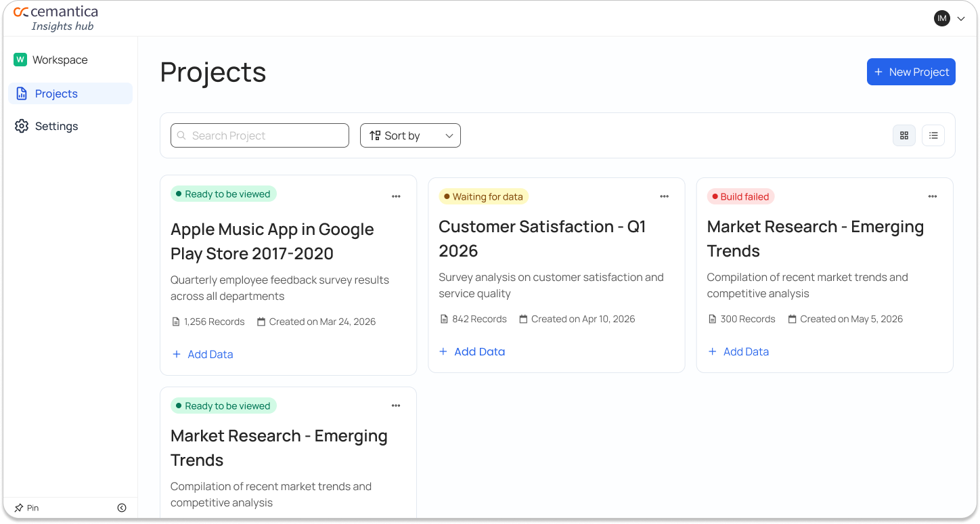The height and width of the screenshot is (524, 980).
Task: Click the calendar icon beside Mar 24, 2026
Action: coord(261,322)
